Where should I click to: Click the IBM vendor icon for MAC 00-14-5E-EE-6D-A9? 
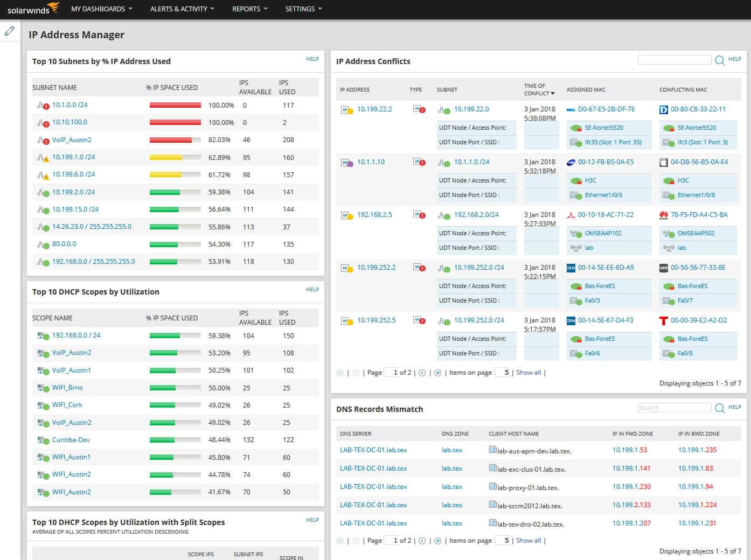click(571, 267)
